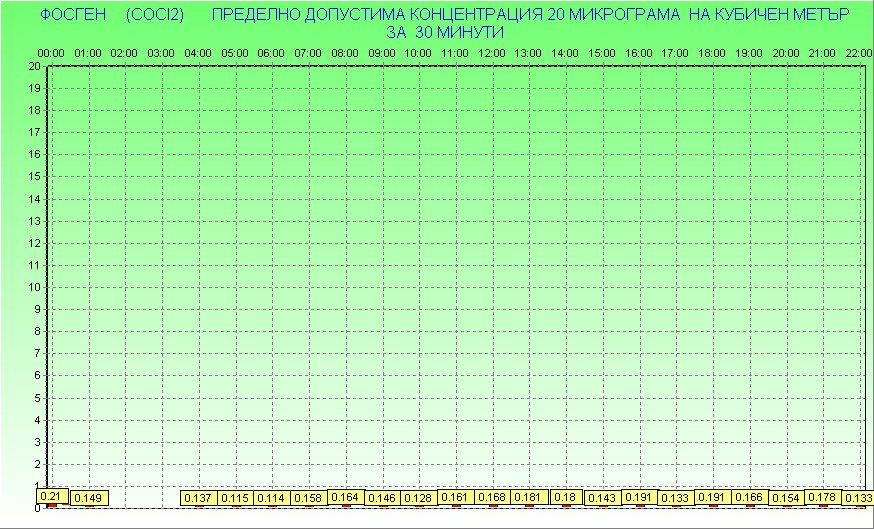
Task: Click the 22:00 time axis label
Action: coord(859,53)
